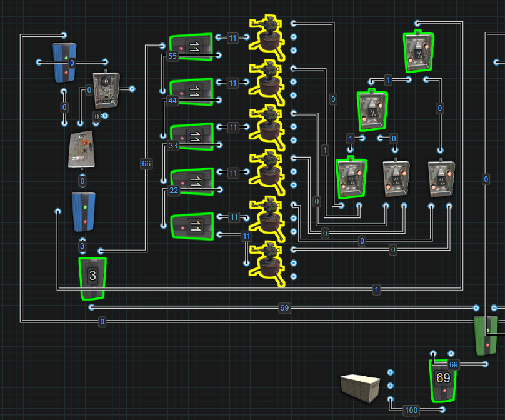Select the counter showing 69
The width and height of the screenshot is (505, 420).
tap(443, 381)
